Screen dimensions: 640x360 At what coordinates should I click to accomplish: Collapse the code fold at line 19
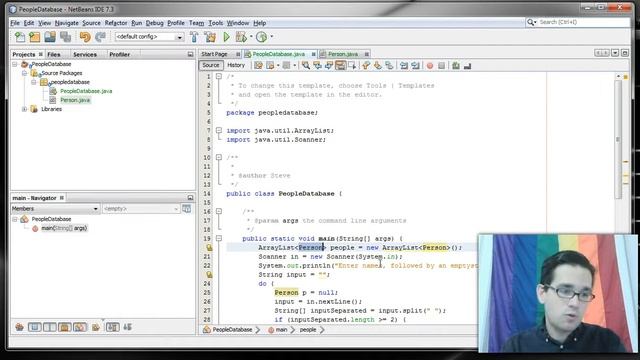(x=219, y=238)
